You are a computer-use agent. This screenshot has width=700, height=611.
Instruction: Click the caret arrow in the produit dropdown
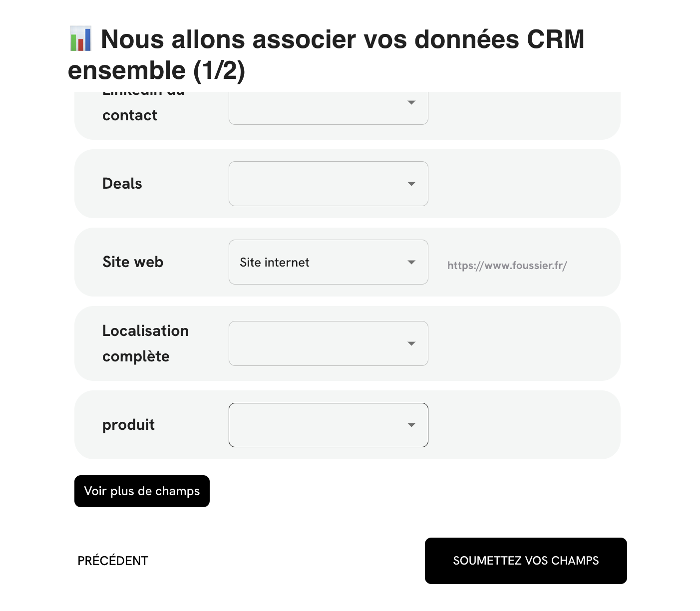[411, 425]
